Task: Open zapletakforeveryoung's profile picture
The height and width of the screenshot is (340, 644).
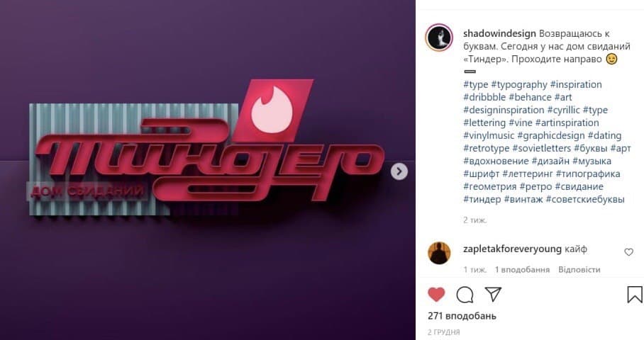Action: (x=439, y=253)
